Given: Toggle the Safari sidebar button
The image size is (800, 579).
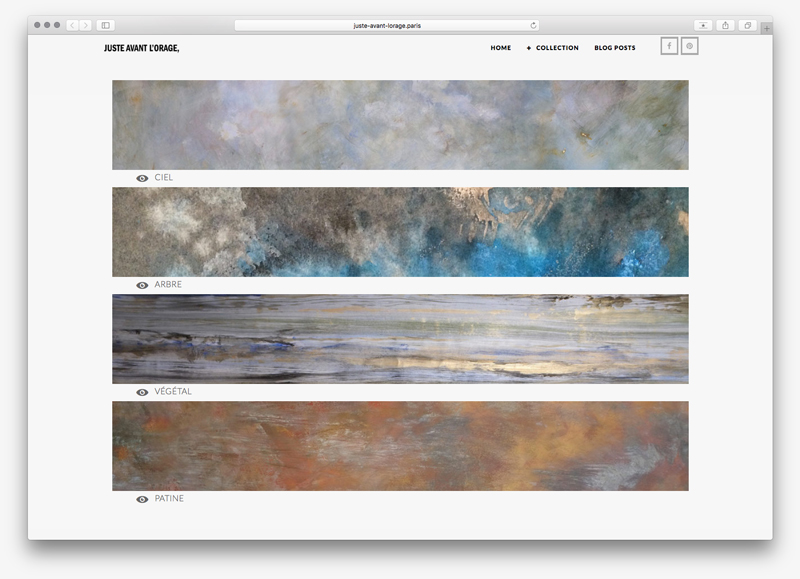Looking at the screenshot, I should [x=106, y=25].
